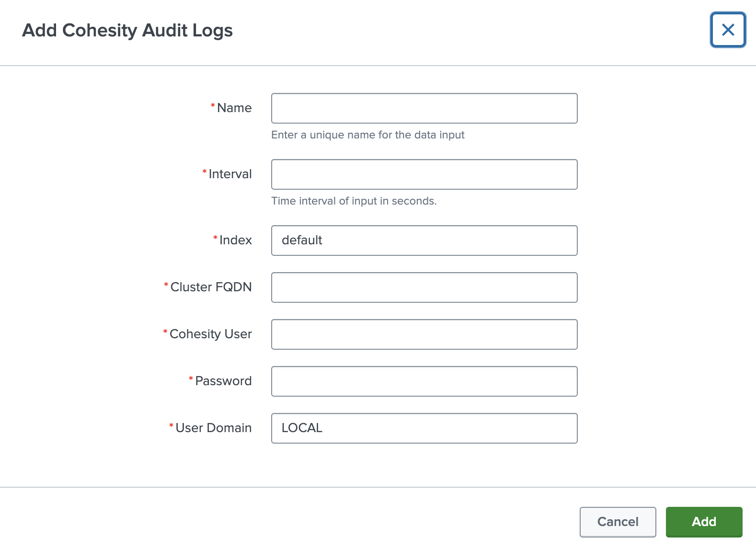The height and width of the screenshot is (549, 756).
Task: Select the User Domain field containing LOCAL
Action: [424, 428]
